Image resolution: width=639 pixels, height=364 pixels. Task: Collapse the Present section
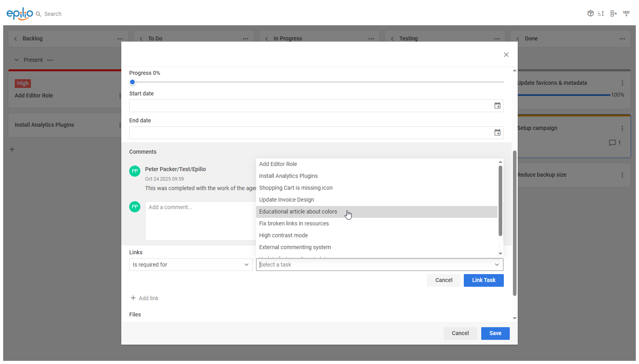click(x=16, y=60)
